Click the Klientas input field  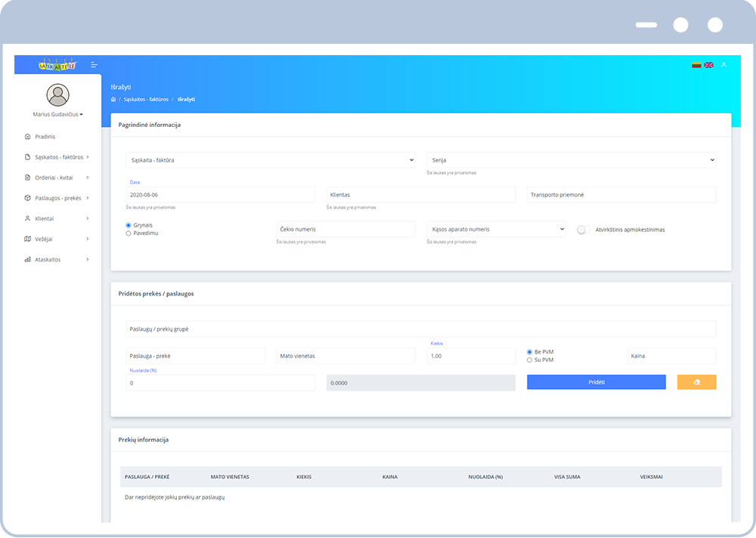(x=421, y=195)
